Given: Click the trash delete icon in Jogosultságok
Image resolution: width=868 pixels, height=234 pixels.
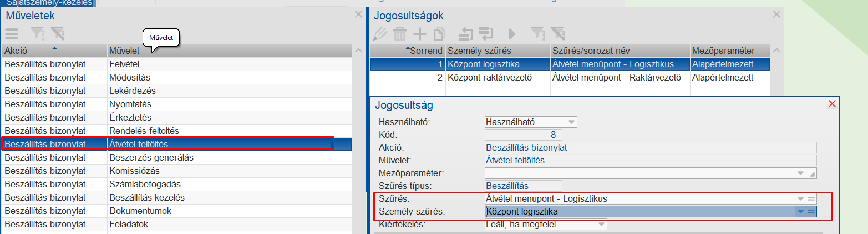Looking at the screenshot, I should coord(399,34).
